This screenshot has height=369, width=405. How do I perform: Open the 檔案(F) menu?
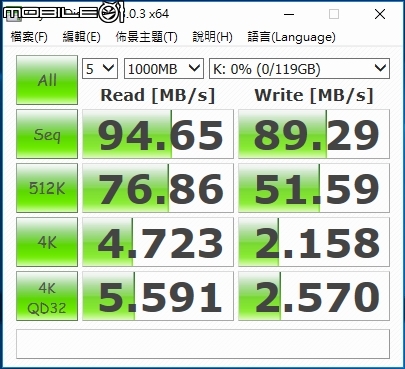tap(29, 37)
